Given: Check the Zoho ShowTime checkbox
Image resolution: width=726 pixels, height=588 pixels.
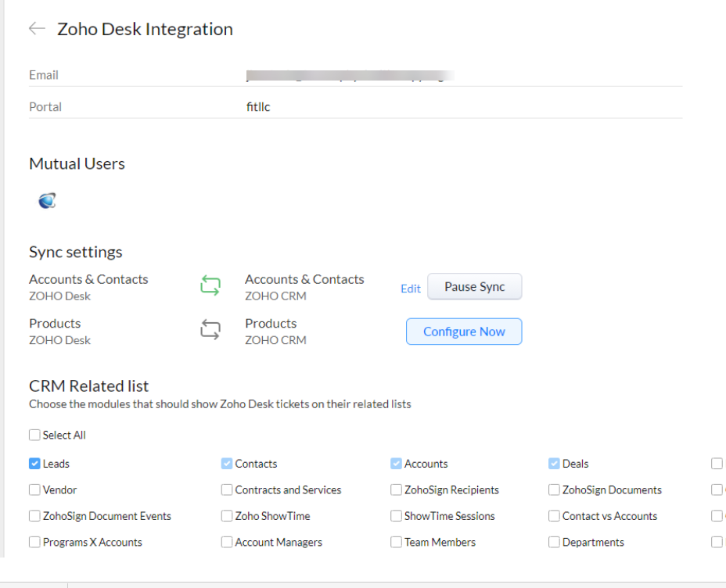Looking at the screenshot, I should tap(227, 516).
